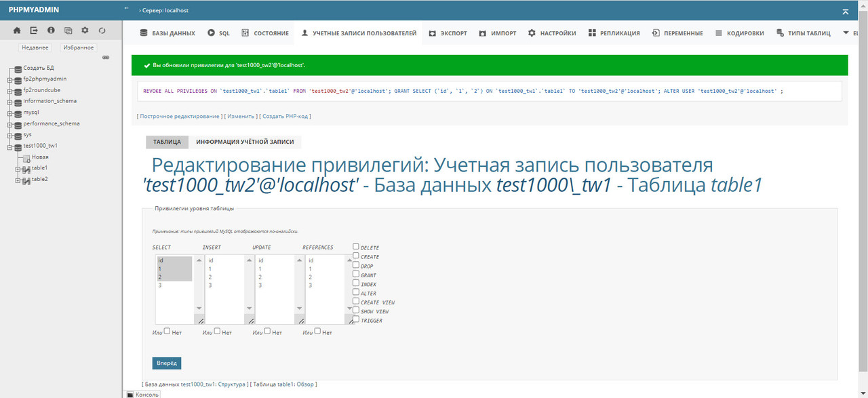
Task: Open the Построчное редактирование link
Action: (x=180, y=116)
